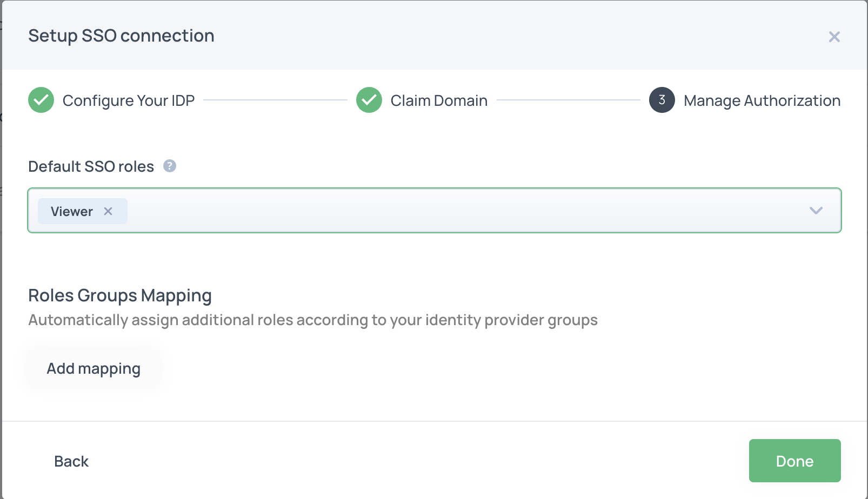Remove the Viewer role chip using its x
Image resolution: width=868 pixels, height=499 pixels.
point(108,211)
